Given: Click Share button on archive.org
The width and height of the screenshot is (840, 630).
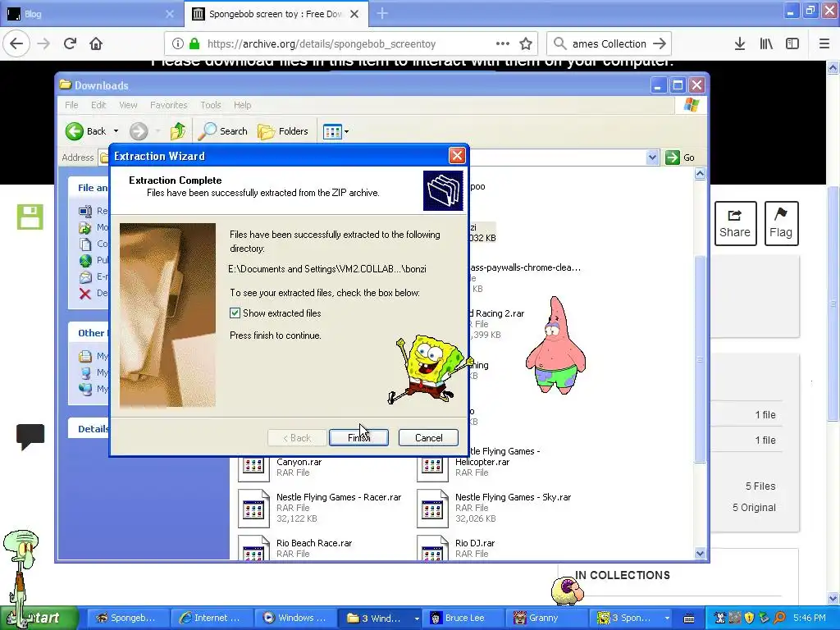Looking at the screenshot, I should (x=735, y=223).
